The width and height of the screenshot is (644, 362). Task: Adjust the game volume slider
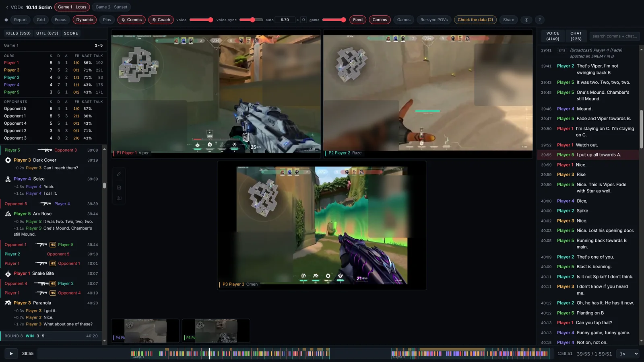click(x=334, y=20)
